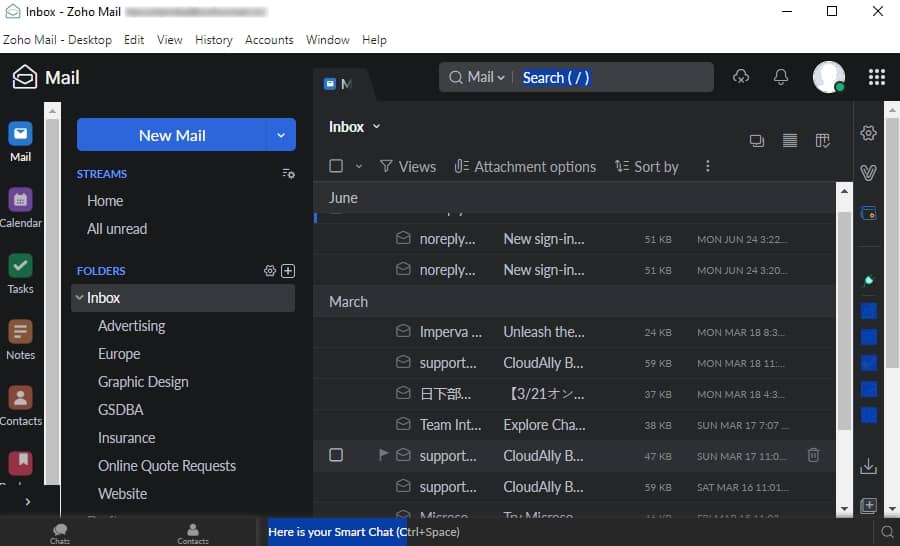Screen dimensions: 900x546
Task: Open Online Quote Requests folder
Action: click(x=166, y=466)
